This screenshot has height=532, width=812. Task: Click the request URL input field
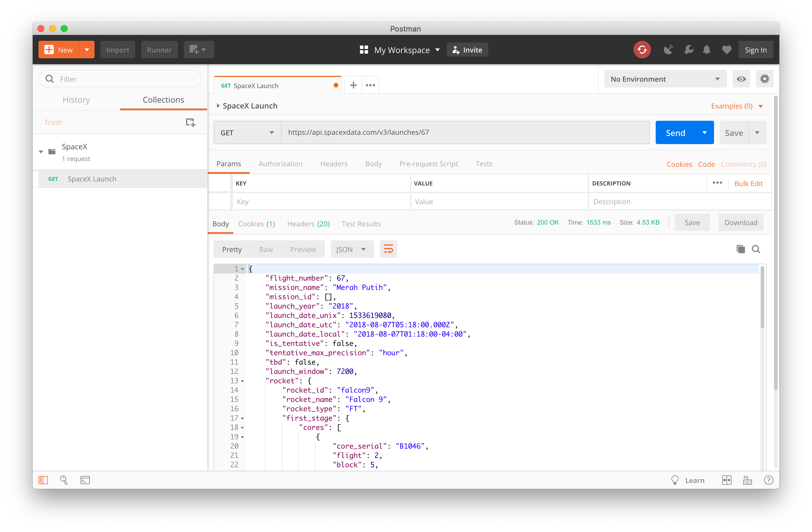[x=465, y=132]
